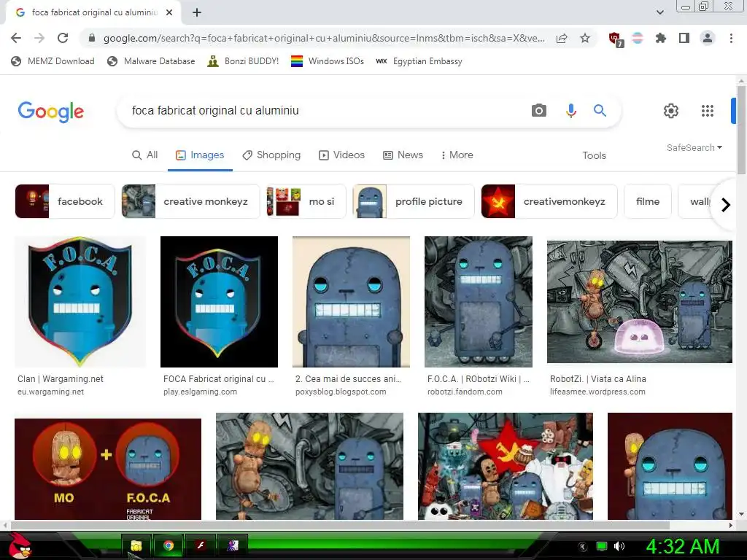Click the Google logo
The height and width of the screenshot is (560, 747).
pos(51,112)
